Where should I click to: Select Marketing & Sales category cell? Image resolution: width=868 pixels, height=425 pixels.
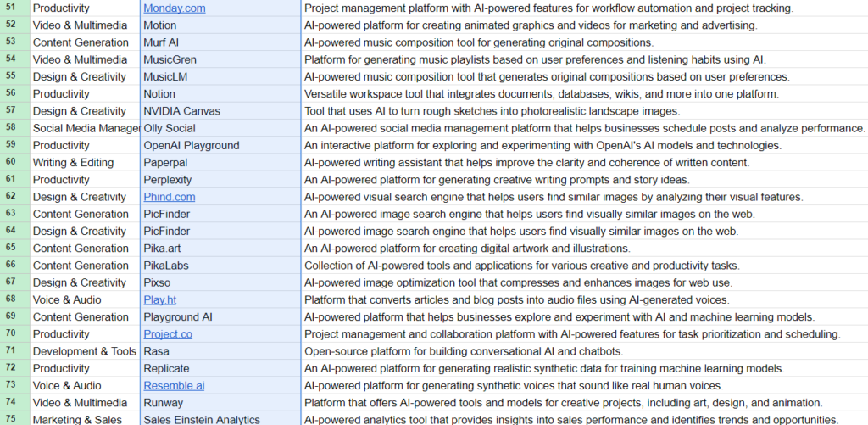[85, 419]
